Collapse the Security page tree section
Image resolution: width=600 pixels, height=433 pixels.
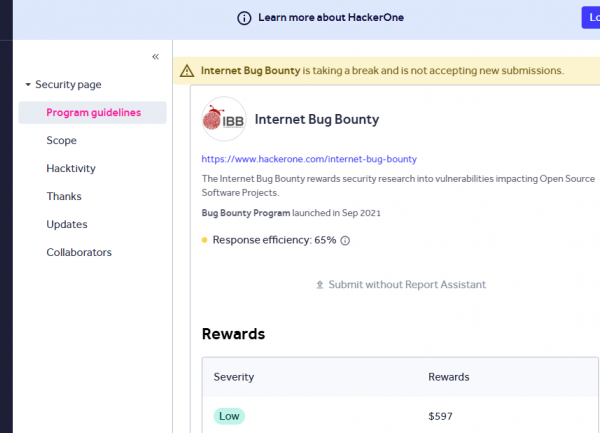click(x=28, y=85)
